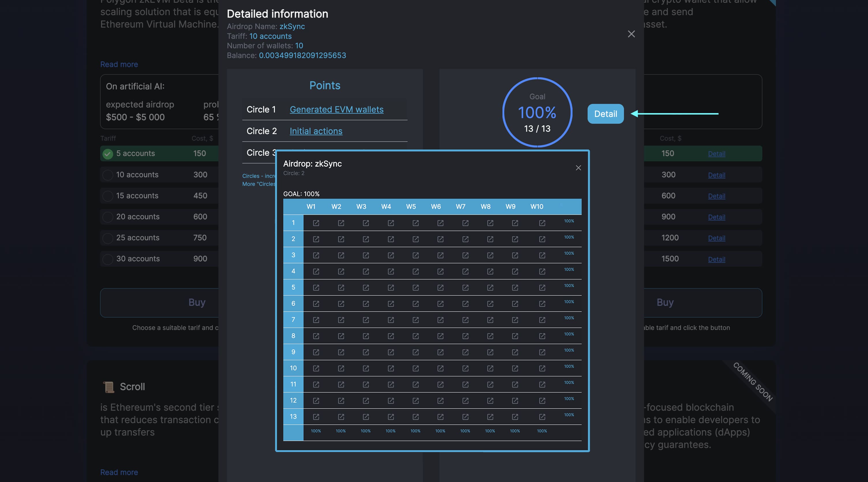Select the 30 accounts tariff radio

(108, 259)
